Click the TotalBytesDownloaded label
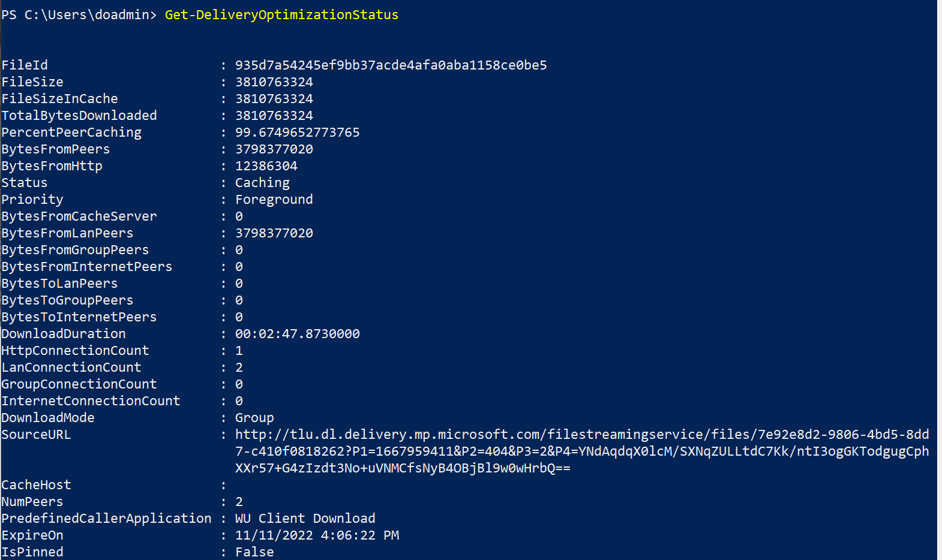The width and height of the screenshot is (942, 560). 79,116
